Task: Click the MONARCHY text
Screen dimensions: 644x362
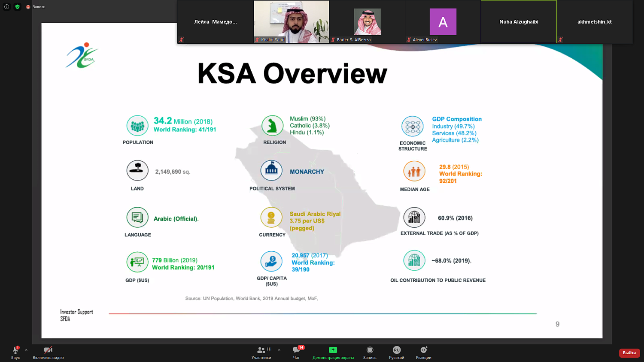Action: pos(307,172)
